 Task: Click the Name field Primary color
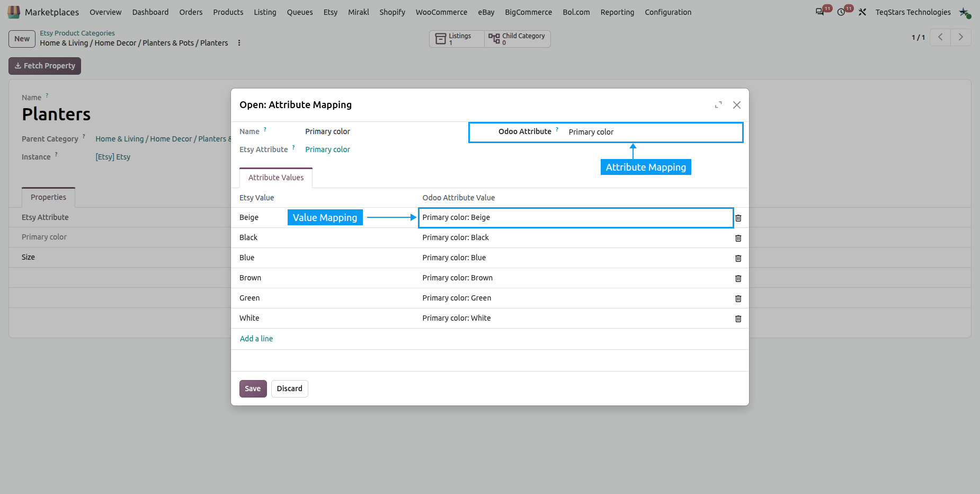point(327,131)
